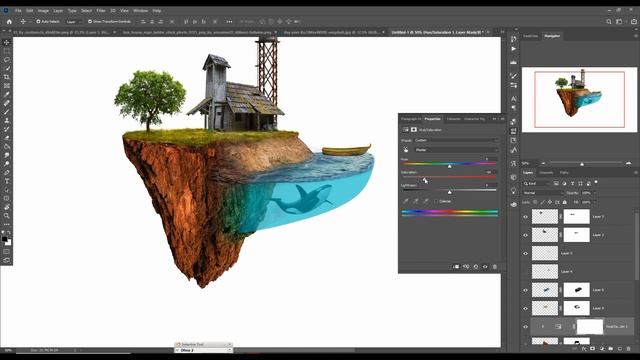Screen dimensions: 640x360
Task: Hide the topmost layer with its eye icon
Action: coord(526,217)
